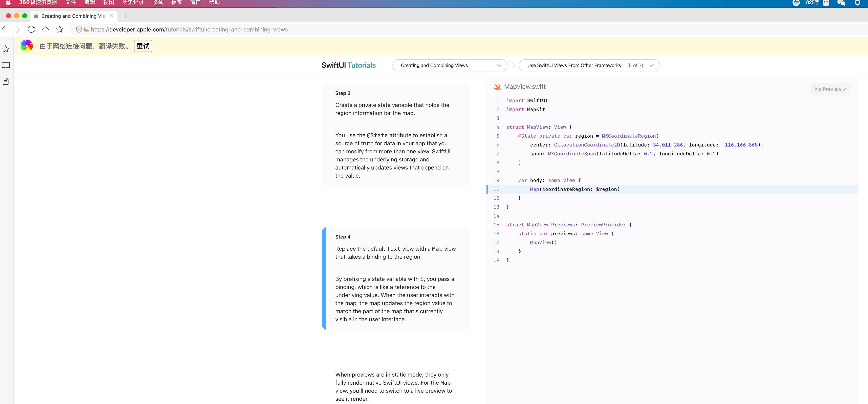
Task: Click the WeChat icon in the menu bar
Action: [841, 3]
